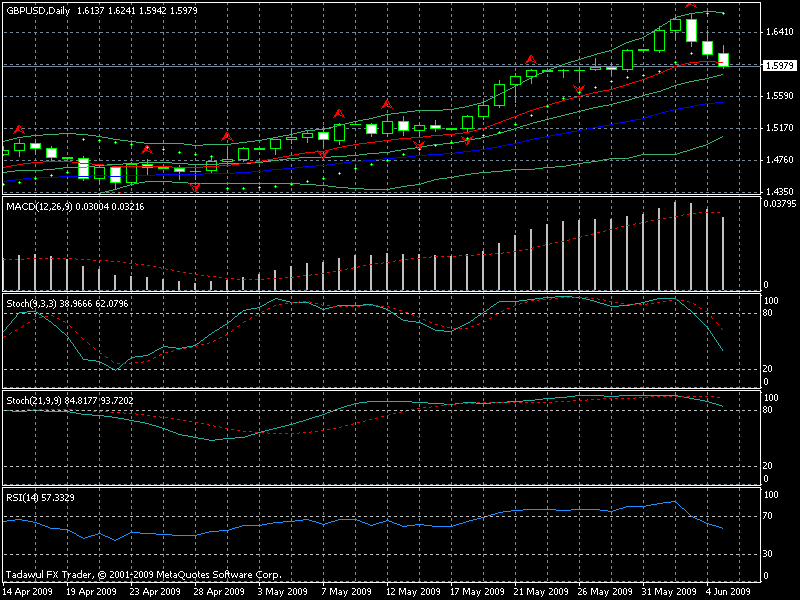
Task: Click the 70 level on RSI scale
Action: [x=767, y=516]
